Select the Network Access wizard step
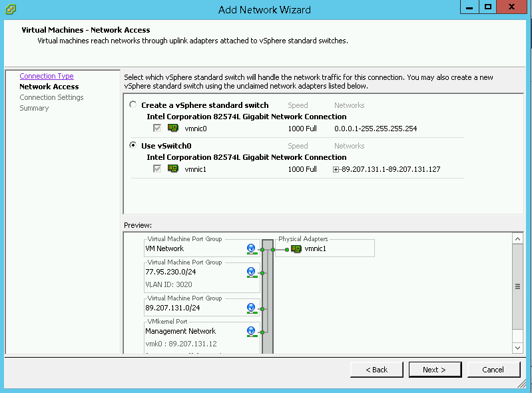The width and height of the screenshot is (532, 393). pyautogui.click(x=49, y=87)
